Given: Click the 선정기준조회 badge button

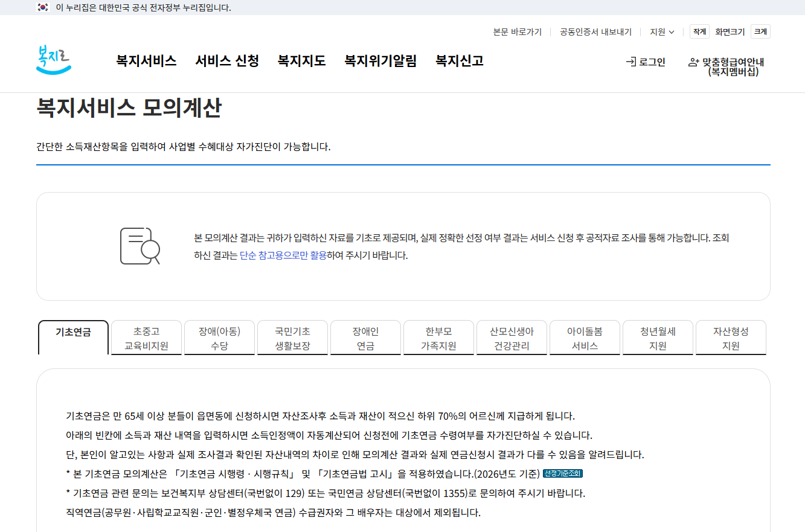Looking at the screenshot, I should pyautogui.click(x=563, y=473).
